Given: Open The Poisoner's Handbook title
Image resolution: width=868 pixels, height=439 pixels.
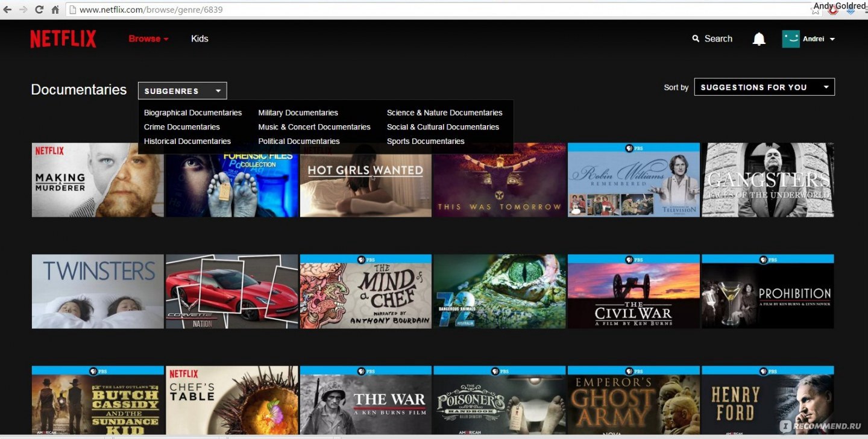Looking at the screenshot, I should (x=500, y=400).
